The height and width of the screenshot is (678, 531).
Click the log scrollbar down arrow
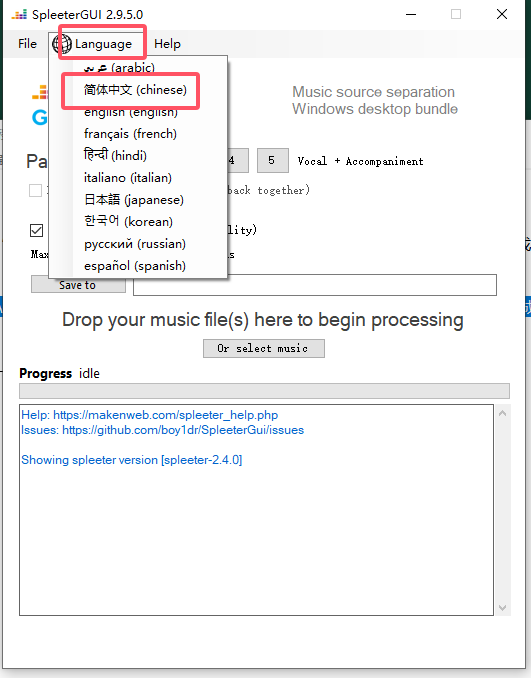click(502, 608)
